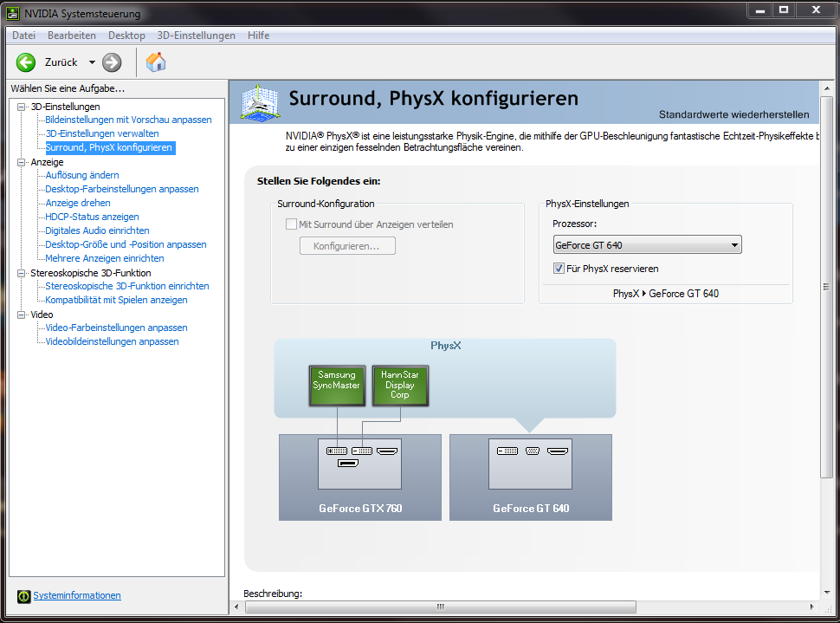Click the Stereoskopische 3D-Funktion category label
This screenshot has width=840, height=623.
point(91,273)
